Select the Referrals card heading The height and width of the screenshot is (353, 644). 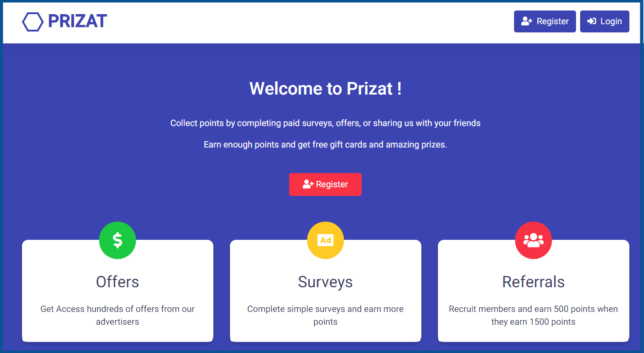(534, 282)
